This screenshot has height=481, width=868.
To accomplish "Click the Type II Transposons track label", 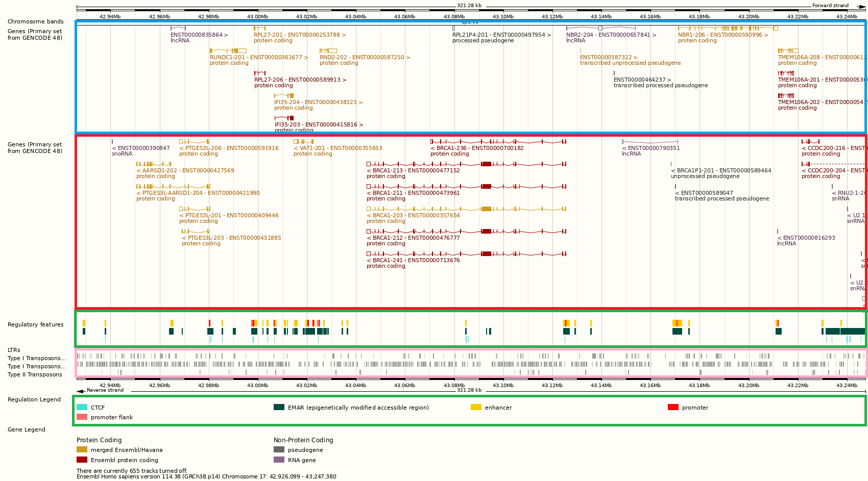I will point(35,374).
